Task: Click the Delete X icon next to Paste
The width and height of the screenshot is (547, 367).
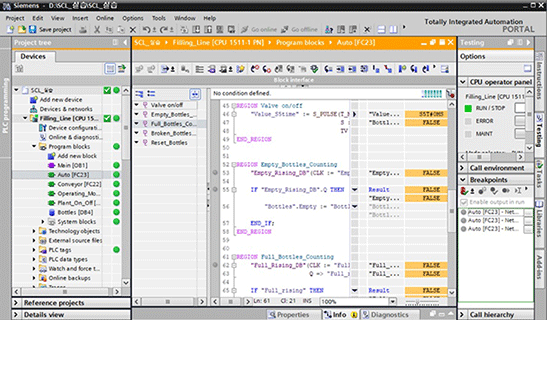Action: tap(133, 30)
